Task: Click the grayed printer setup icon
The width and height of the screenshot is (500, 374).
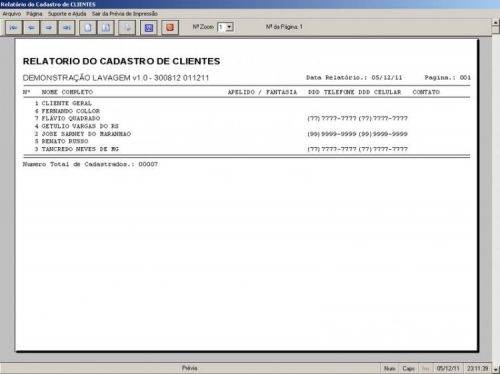Action: 127,28
